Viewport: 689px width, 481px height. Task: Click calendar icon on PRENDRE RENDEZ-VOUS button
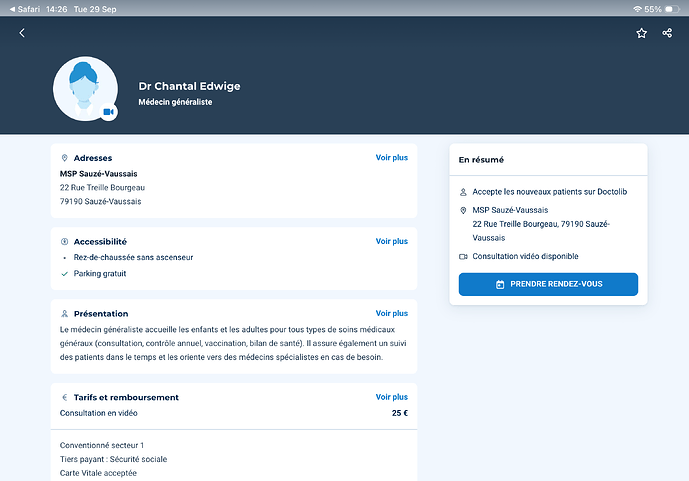500,284
